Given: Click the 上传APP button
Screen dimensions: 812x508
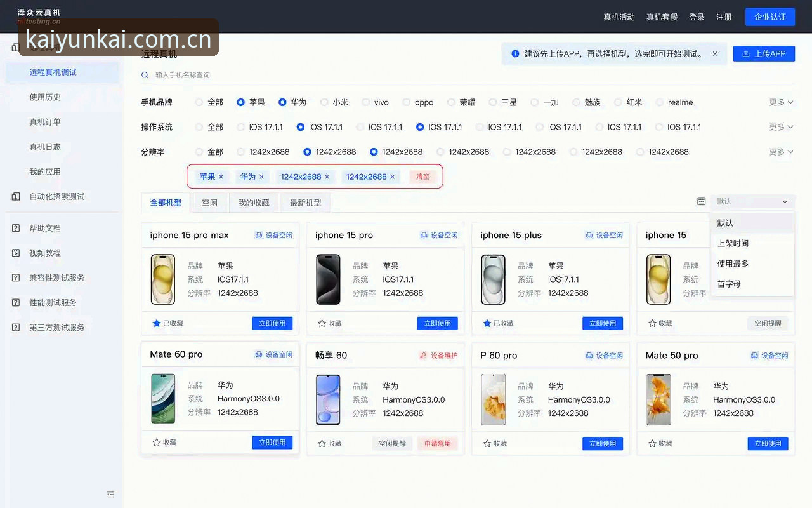Looking at the screenshot, I should (x=764, y=54).
